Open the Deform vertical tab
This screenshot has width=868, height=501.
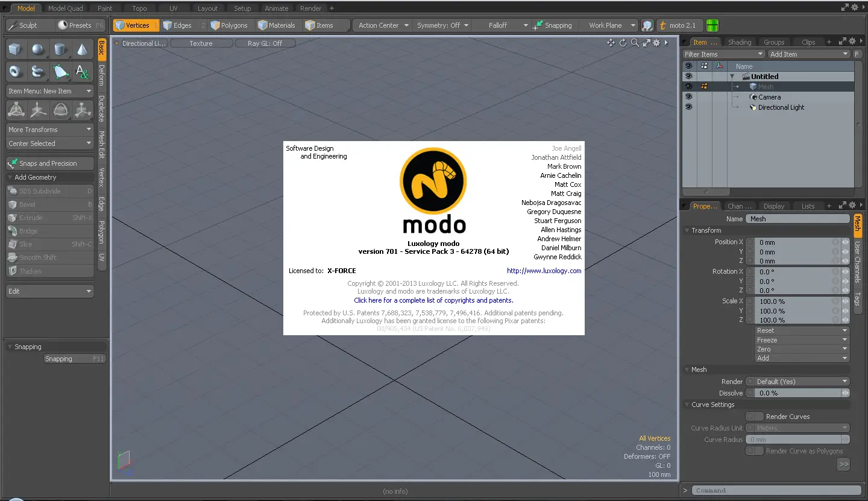coord(102,75)
